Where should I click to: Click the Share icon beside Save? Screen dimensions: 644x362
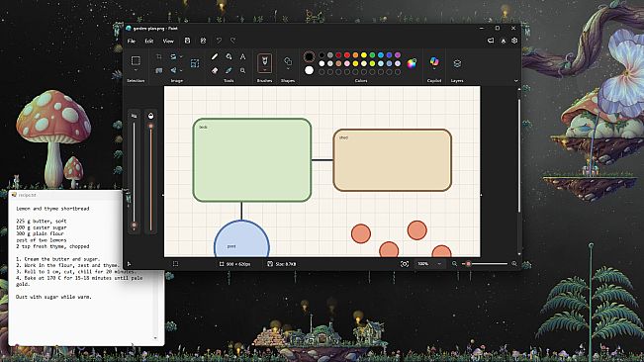tap(203, 41)
